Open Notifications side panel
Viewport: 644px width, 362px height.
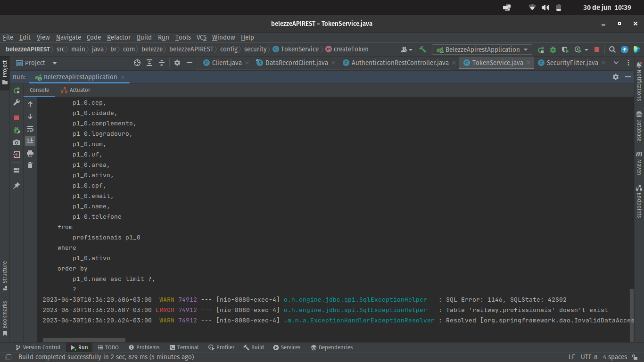point(639,82)
